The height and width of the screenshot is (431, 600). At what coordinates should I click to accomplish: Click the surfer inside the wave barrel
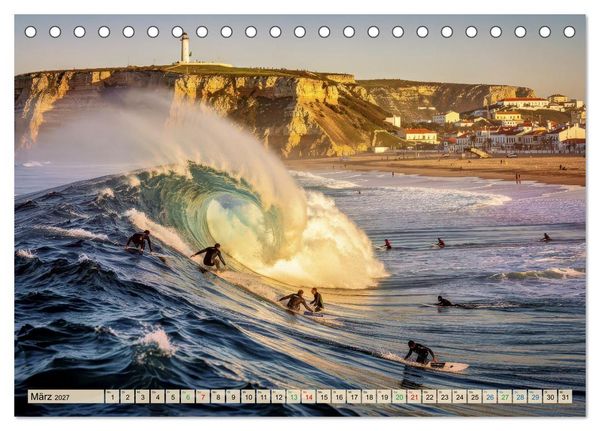point(210,256)
